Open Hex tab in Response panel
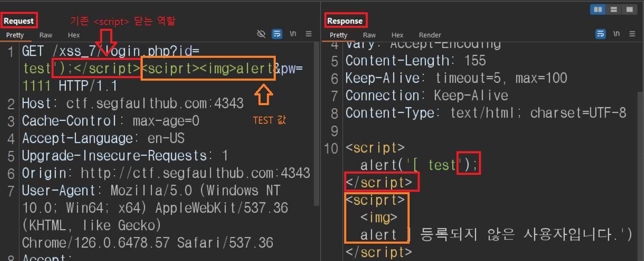This screenshot has height=261, width=644. pyautogui.click(x=397, y=35)
